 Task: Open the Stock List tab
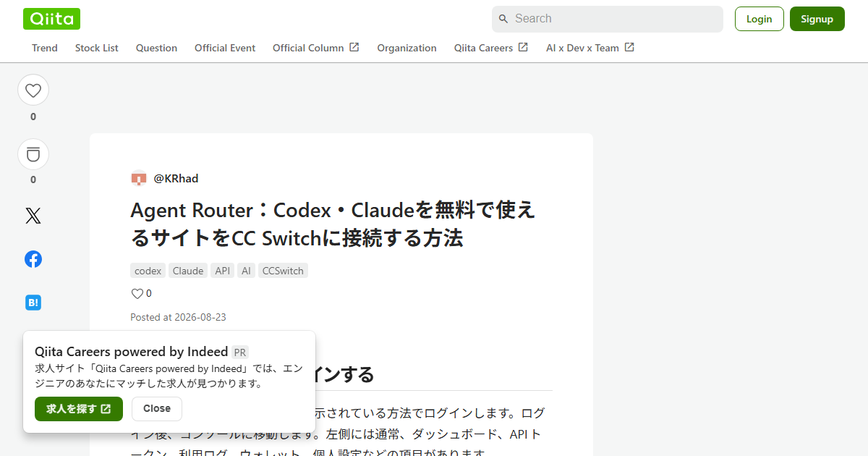[x=97, y=48]
